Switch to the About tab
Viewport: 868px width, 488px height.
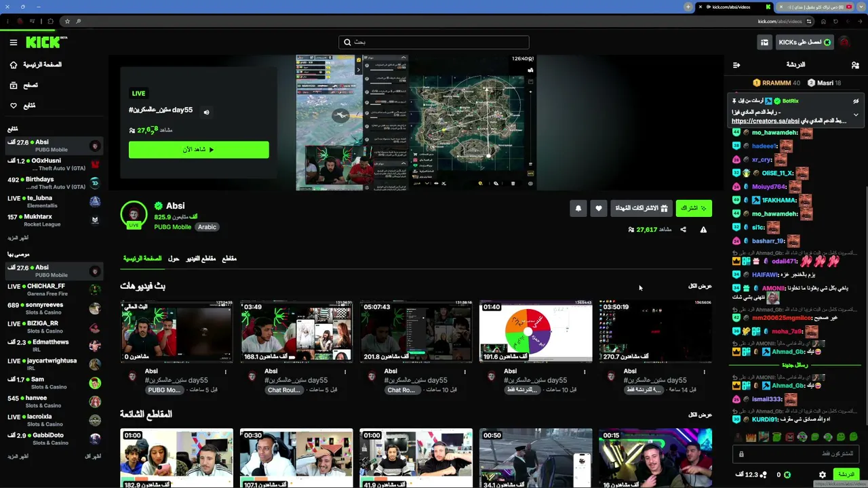174,259
